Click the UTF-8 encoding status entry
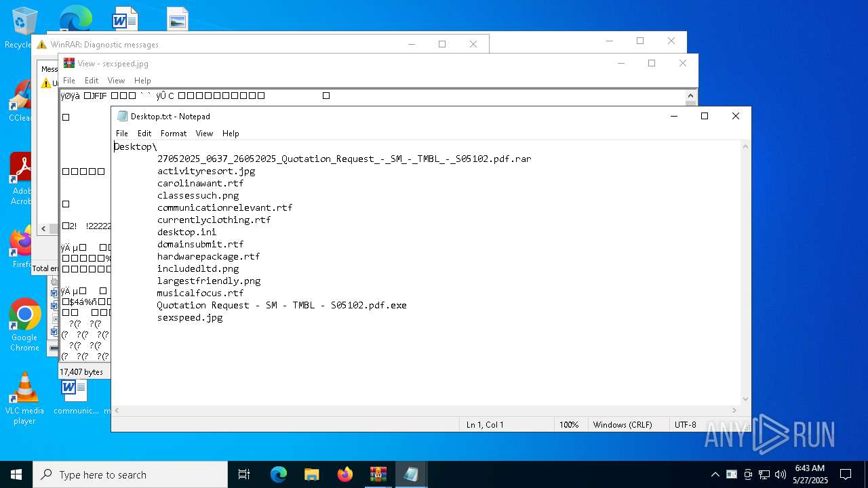Screen dimensions: 868x488 coord(686,425)
